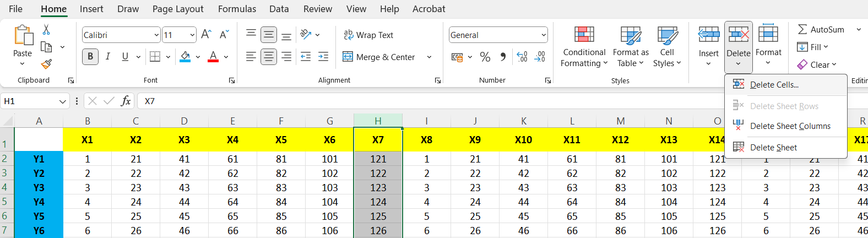Choose Delete Sheet Columns from menu
The width and height of the screenshot is (868, 238).
[x=785, y=126]
